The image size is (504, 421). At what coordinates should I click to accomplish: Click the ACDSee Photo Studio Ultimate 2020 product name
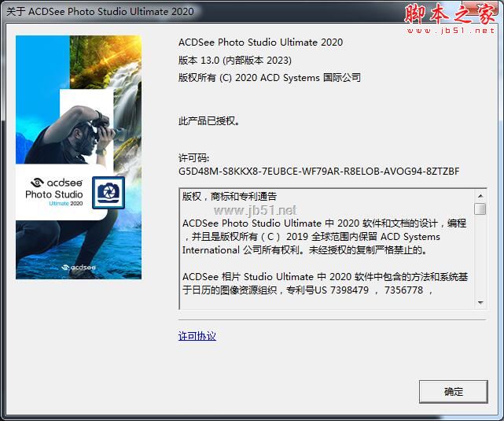pos(261,42)
